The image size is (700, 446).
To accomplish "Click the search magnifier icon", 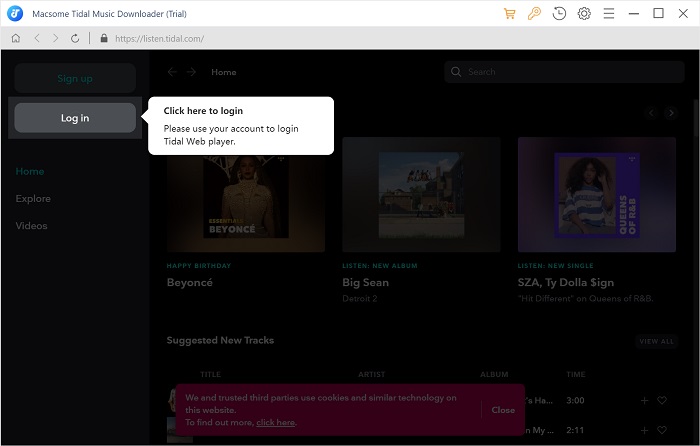I will (x=456, y=72).
